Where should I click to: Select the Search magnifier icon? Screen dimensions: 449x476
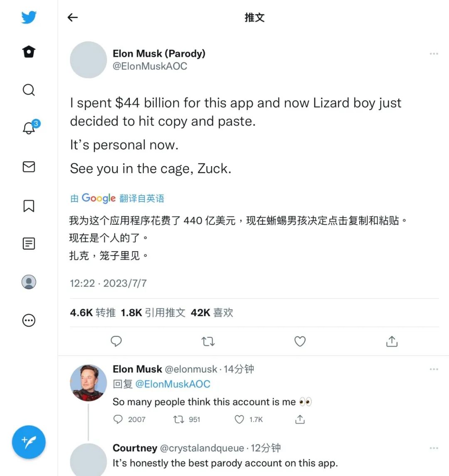coord(28,90)
